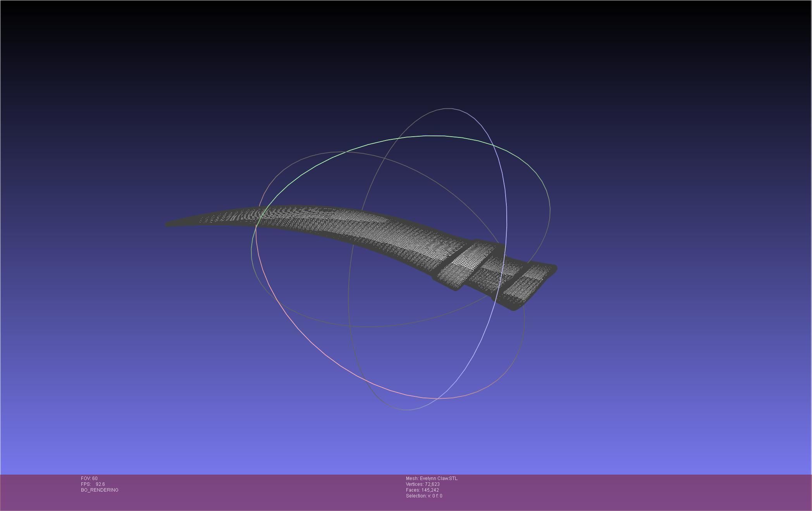812x511 pixels.
Task: Click the FPS counter text
Action: (93, 484)
